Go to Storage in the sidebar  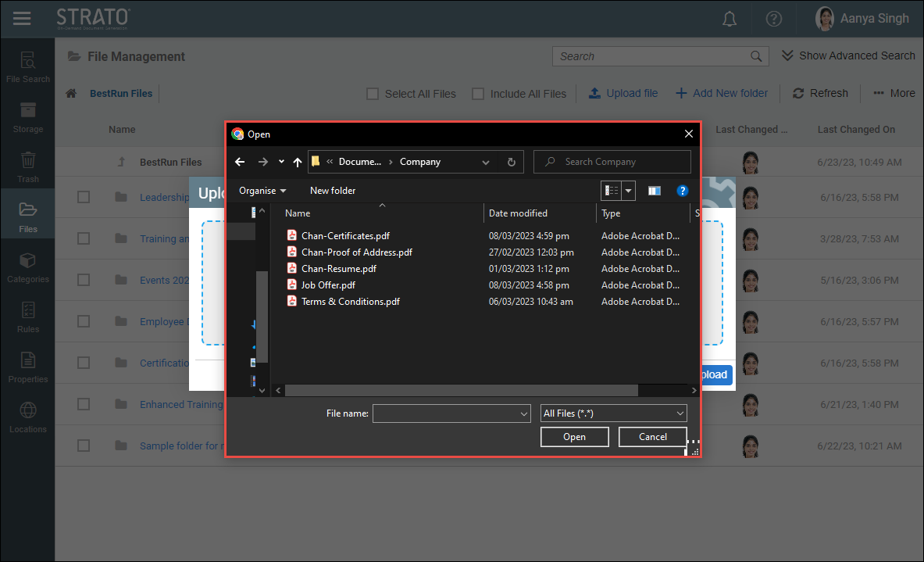pos(27,116)
